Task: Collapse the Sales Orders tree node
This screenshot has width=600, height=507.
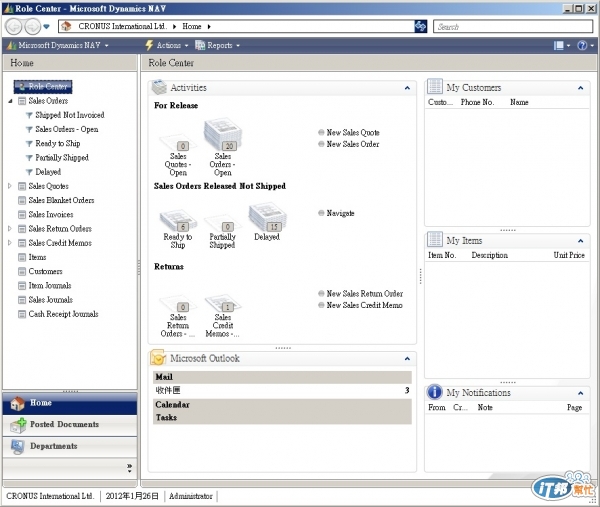Action: pos(10,101)
